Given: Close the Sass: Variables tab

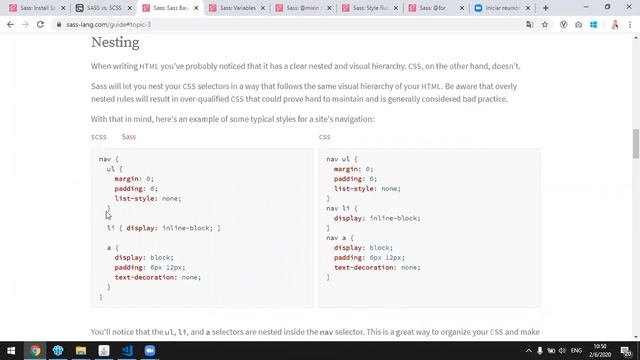Looking at the screenshot, I should coord(263,8).
